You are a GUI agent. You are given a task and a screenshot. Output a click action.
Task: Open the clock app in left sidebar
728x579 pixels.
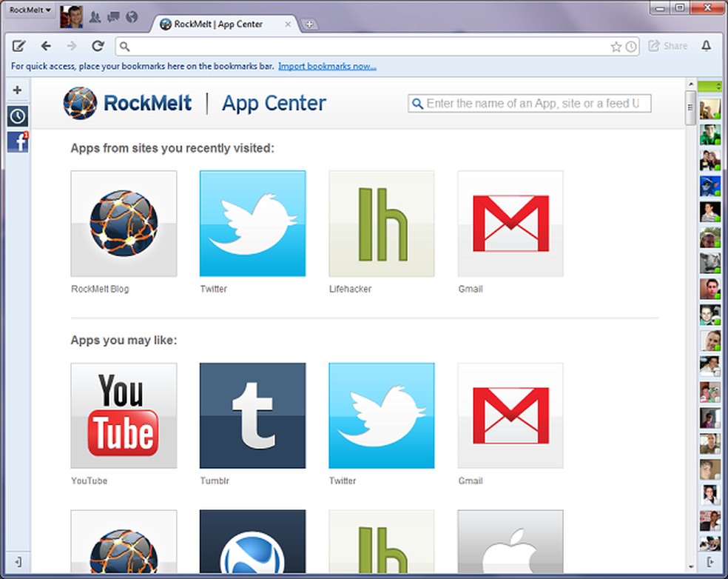click(18, 116)
